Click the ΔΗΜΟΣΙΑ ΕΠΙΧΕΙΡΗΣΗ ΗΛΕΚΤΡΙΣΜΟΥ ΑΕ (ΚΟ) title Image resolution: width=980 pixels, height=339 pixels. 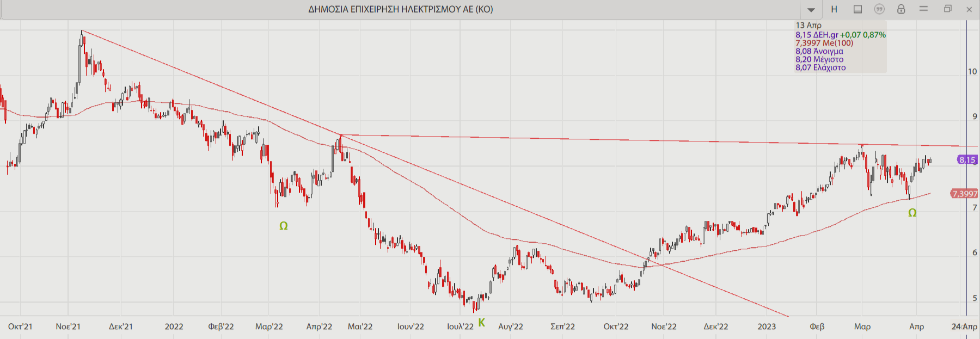401,9
